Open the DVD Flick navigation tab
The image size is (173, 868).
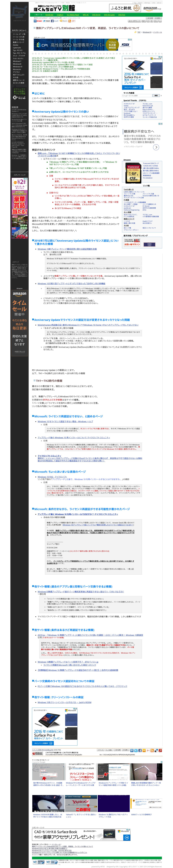click(x=122, y=15)
